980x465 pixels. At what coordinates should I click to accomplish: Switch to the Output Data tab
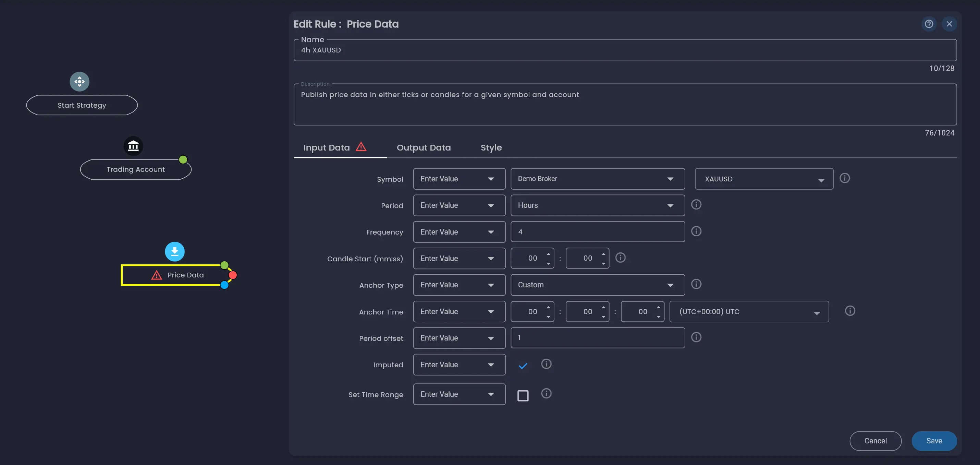[424, 148]
